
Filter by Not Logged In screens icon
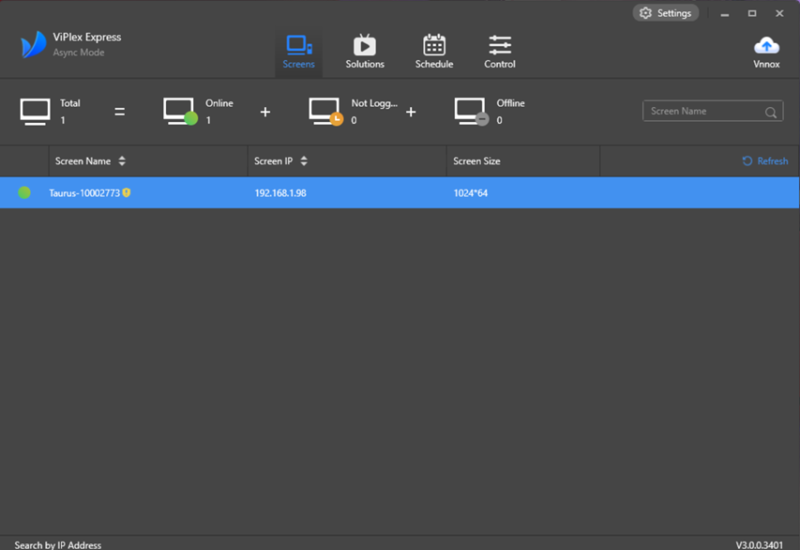pos(326,111)
